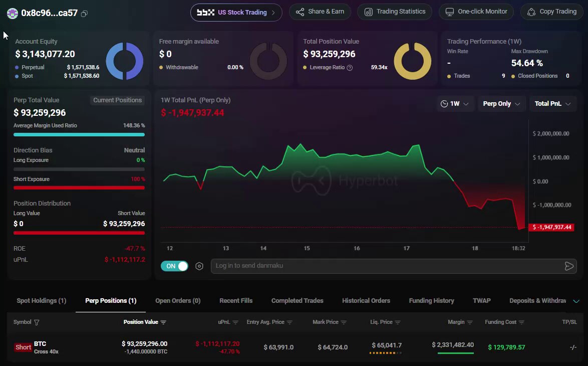
Task: Click the wallet avatar icon beside the address
Action: (x=13, y=14)
